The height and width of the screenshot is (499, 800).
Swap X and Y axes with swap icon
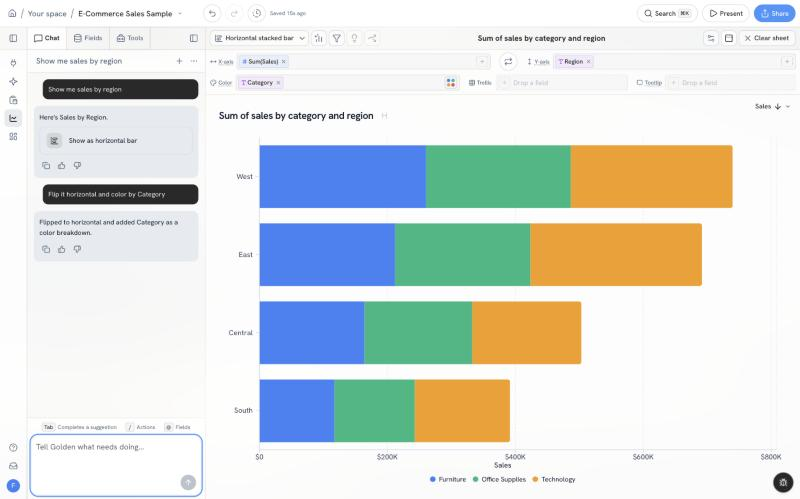click(x=508, y=62)
